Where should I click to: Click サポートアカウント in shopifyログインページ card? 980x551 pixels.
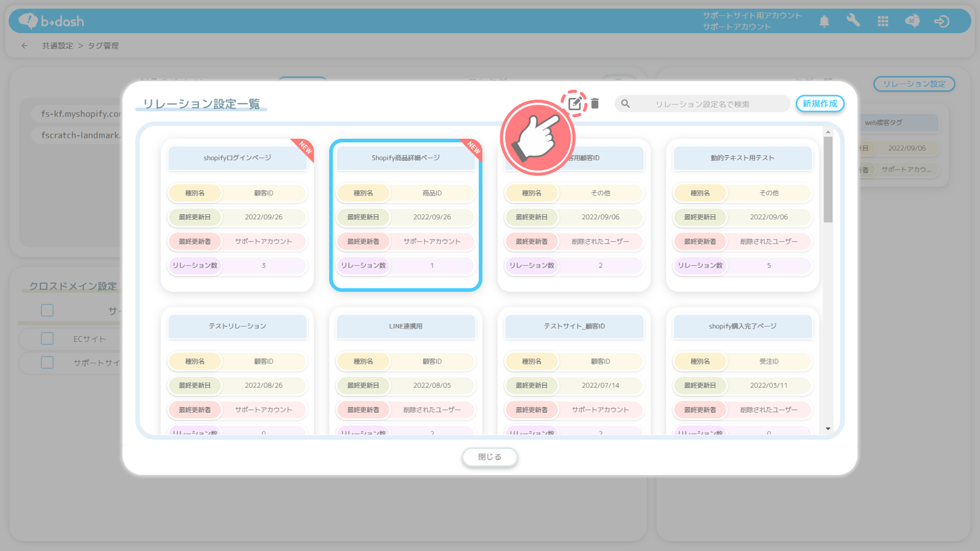point(263,241)
